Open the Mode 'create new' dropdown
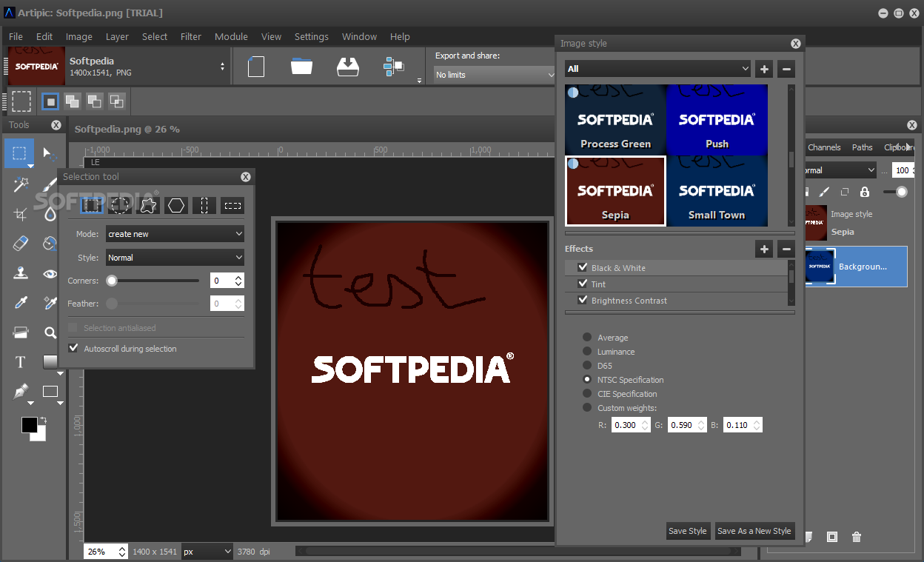The image size is (924, 562). pos(175,234)
